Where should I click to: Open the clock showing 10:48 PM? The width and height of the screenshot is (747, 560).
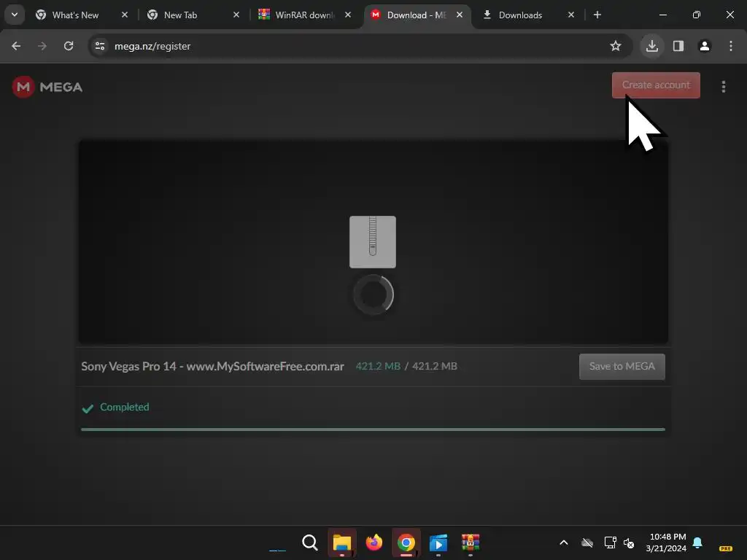(666, 542)
